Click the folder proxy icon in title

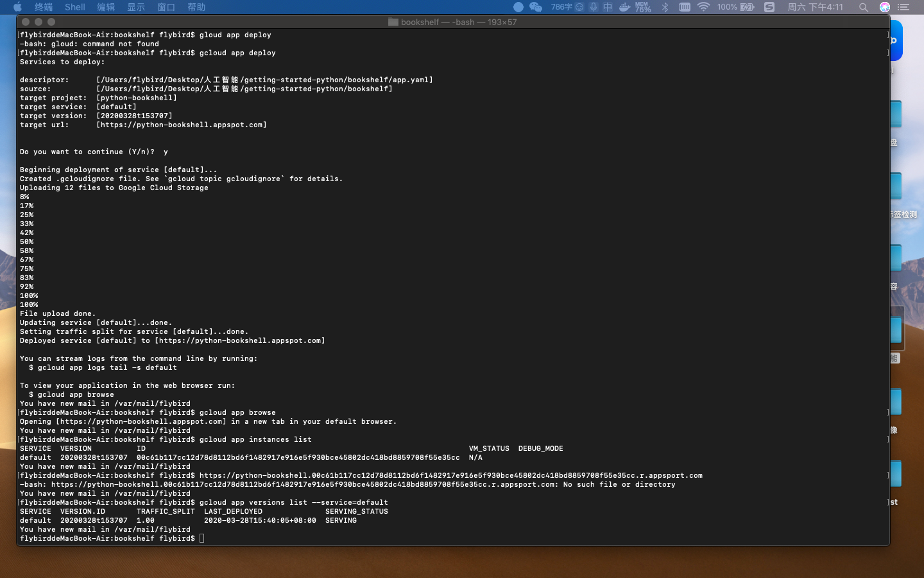pyautogui.click(x=393, y=22)
